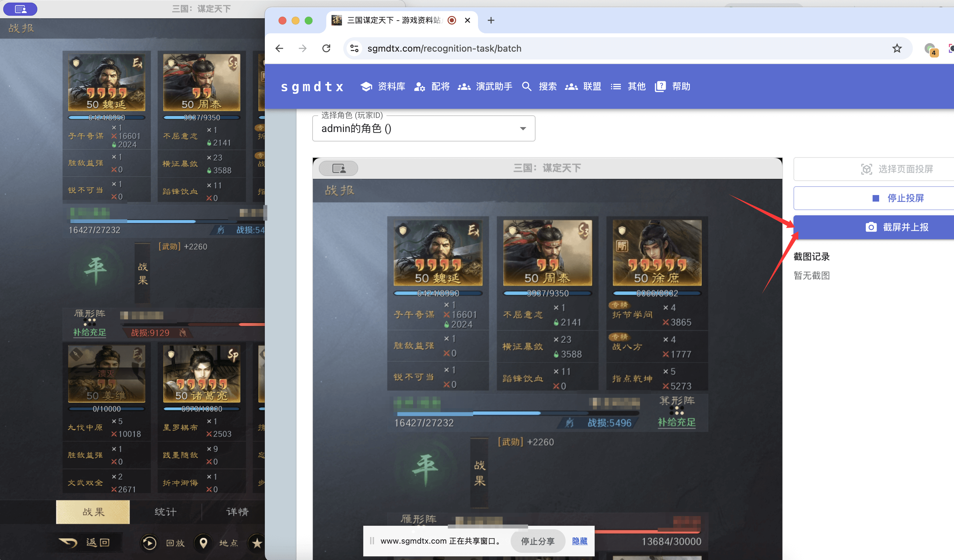
Task: Bookmark this page with the star icon
Action: 897,48
